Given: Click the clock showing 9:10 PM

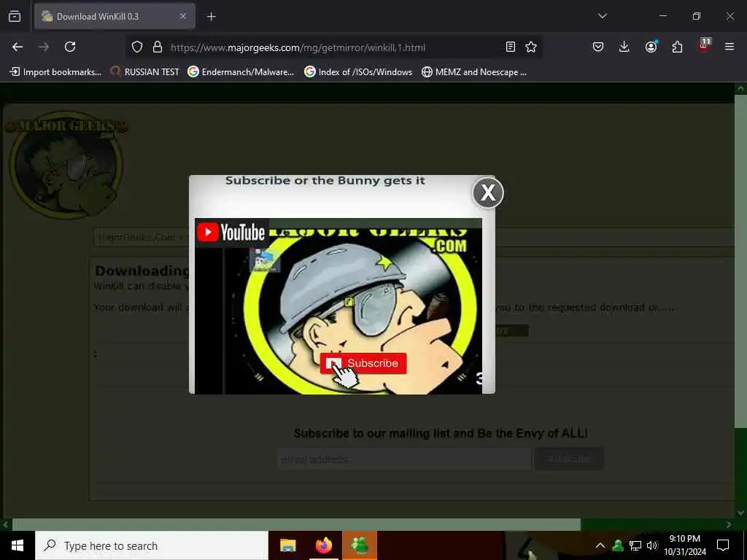Looking at the screenshot, I should [685, 545].
